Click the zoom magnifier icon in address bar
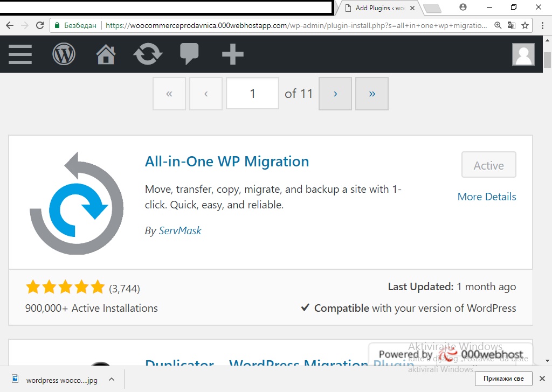 498,25
